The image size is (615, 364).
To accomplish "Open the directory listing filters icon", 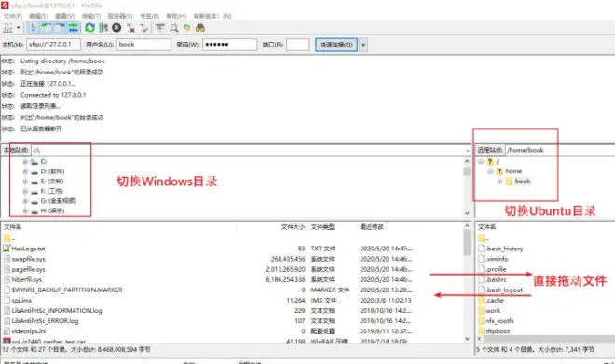I will [160, 28].
